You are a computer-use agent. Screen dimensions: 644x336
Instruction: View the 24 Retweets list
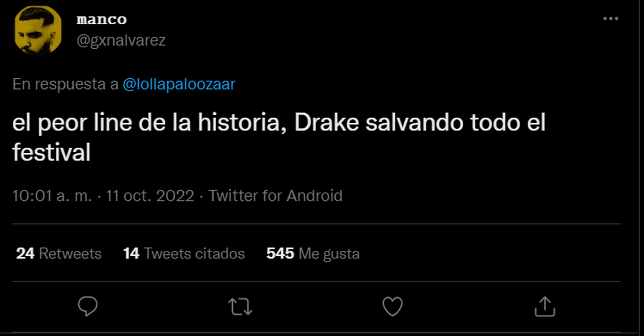[x=58, y=253]
